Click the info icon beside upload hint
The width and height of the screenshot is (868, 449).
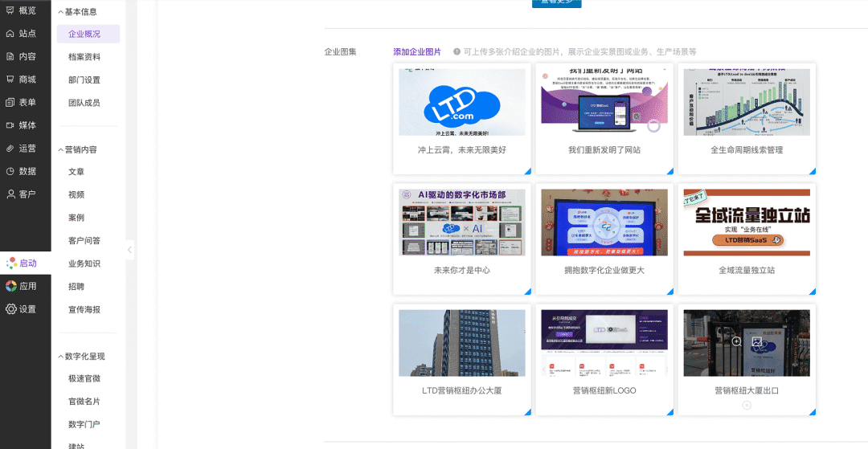click(457, 51)
